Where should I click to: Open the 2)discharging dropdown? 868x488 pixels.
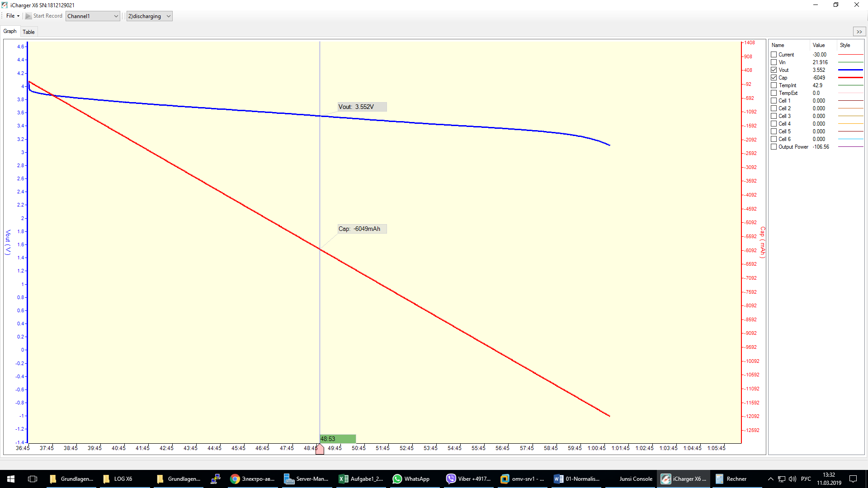point(168,16)
